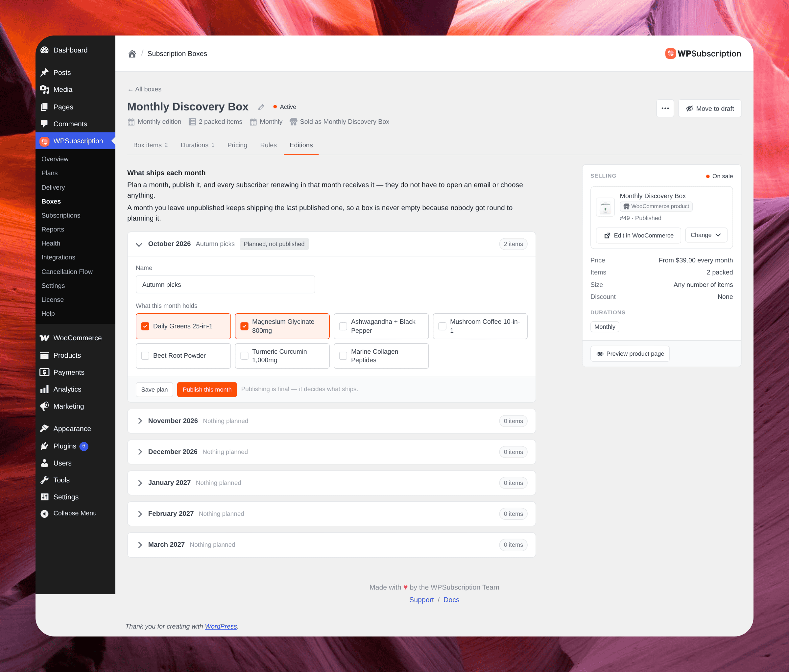The height and width of the screenshot is (672, 789).
Task: Switch to the Rules tab
Action: click(x=269, y=145)
